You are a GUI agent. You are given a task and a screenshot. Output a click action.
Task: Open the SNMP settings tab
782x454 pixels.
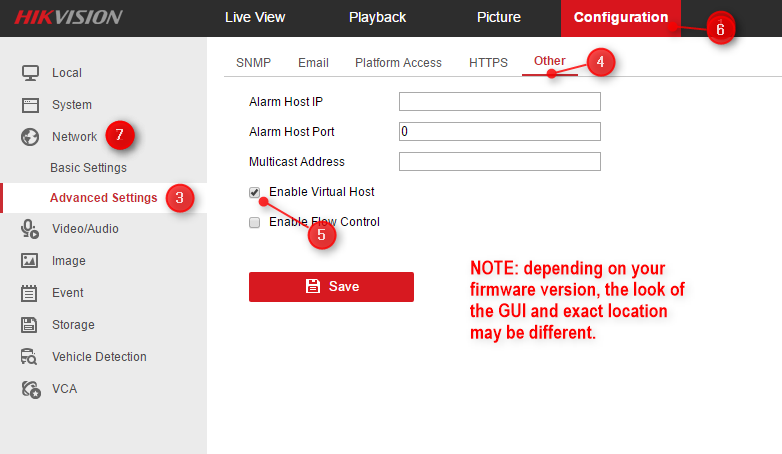point(253,63)
